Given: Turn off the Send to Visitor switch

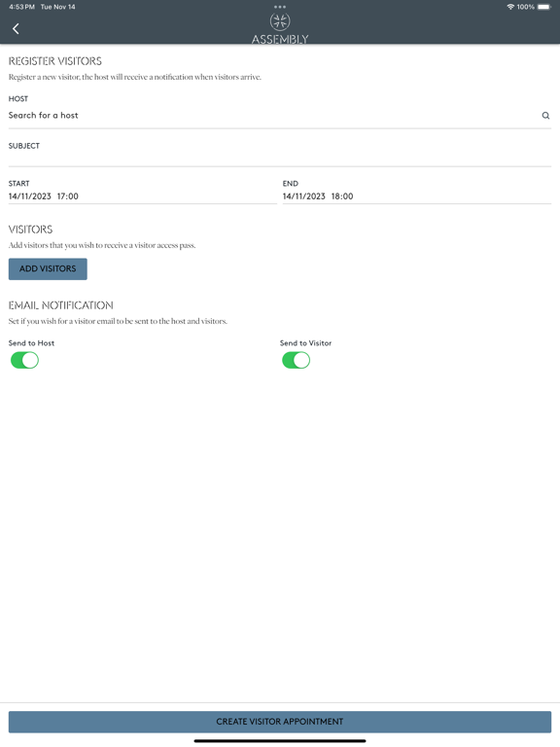Looking at the screenshot, I should tap(297, 360).
